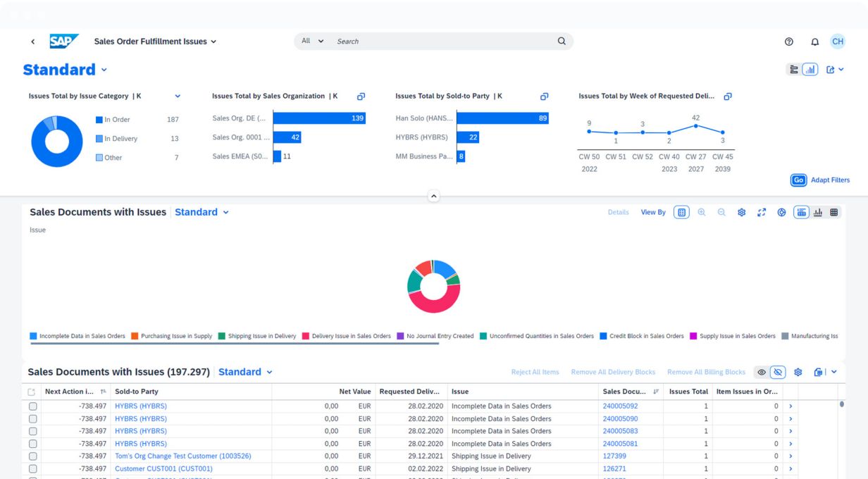
Task: Click the help question mark icon
Action: [x=789, y=42]
